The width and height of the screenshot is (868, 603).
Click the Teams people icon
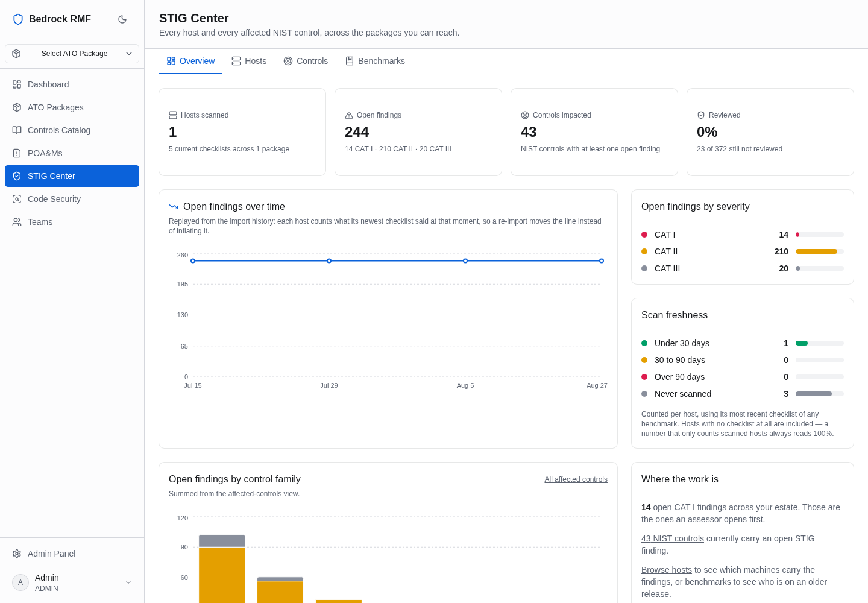[x=17, y=222]
